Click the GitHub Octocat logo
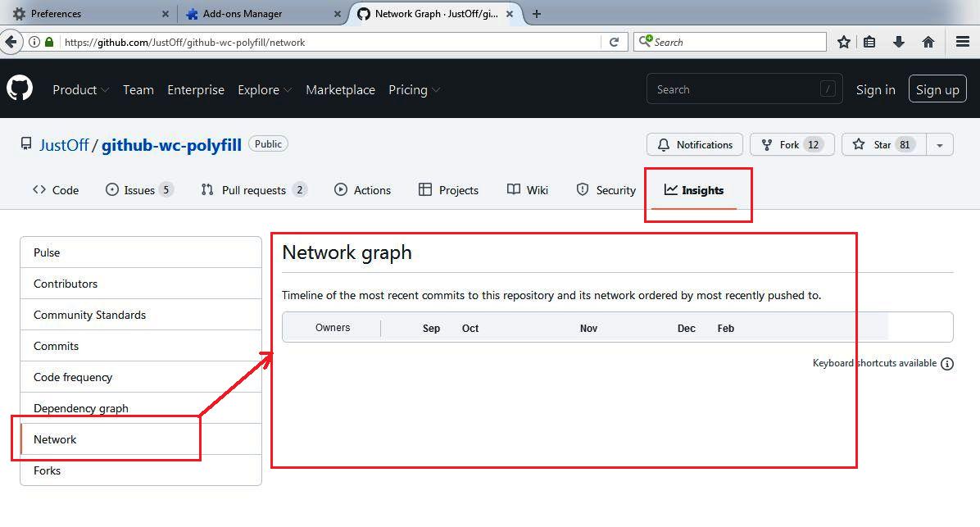Viewport: 980px width, 527px height. (20, 89)
